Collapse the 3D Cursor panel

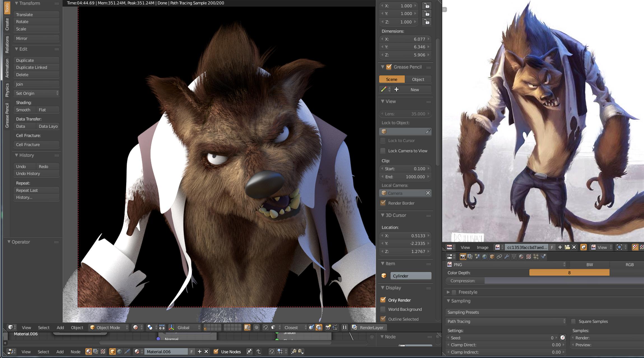click(x=383, y=215)
